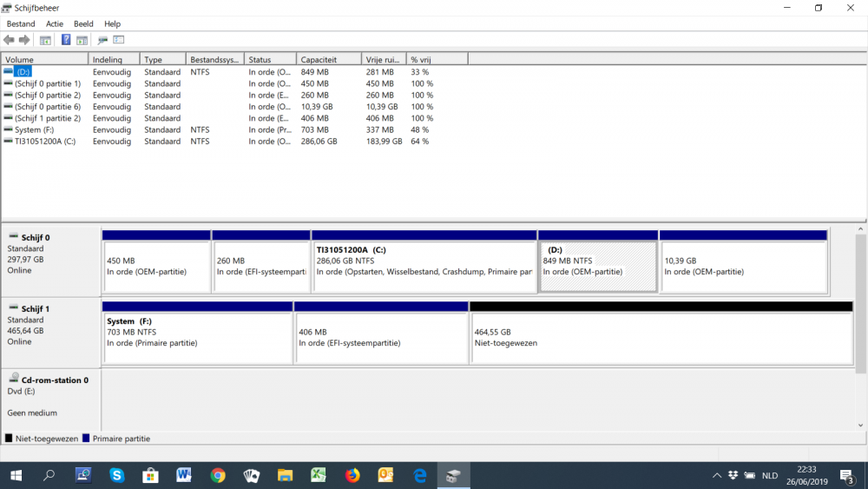This screenshot has width=868, height=489.
Task: Click the Back arrow in toolbar
Action: click(x=10, y=40)
